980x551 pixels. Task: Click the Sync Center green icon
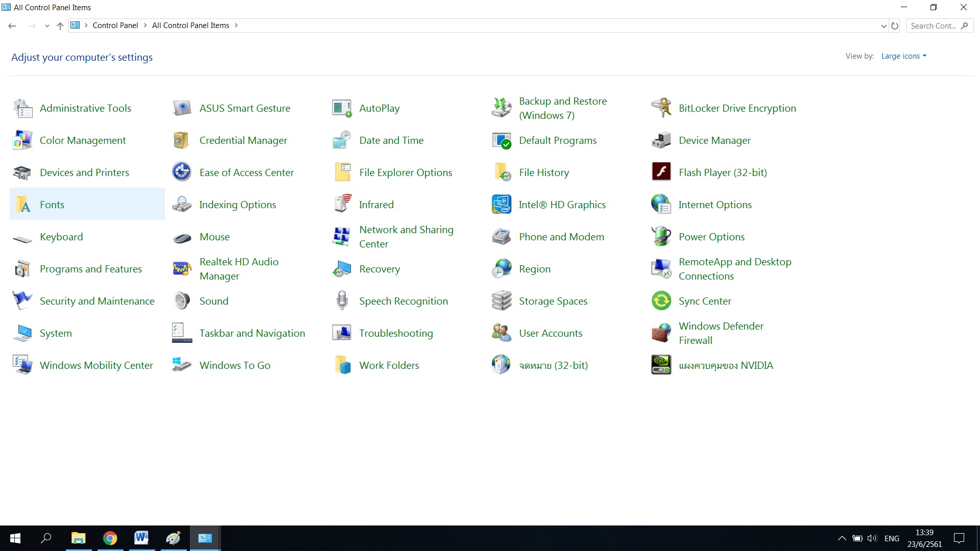click(661, 301)
